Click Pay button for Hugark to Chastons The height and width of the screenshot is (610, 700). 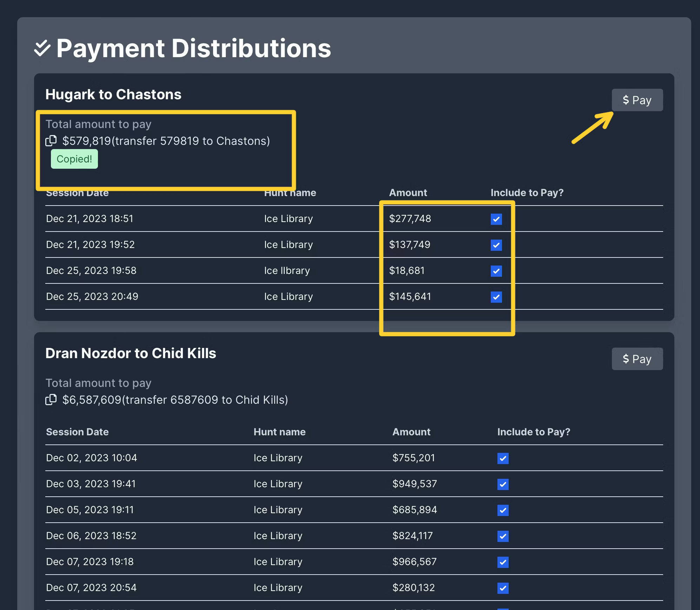tap(637, 100)
